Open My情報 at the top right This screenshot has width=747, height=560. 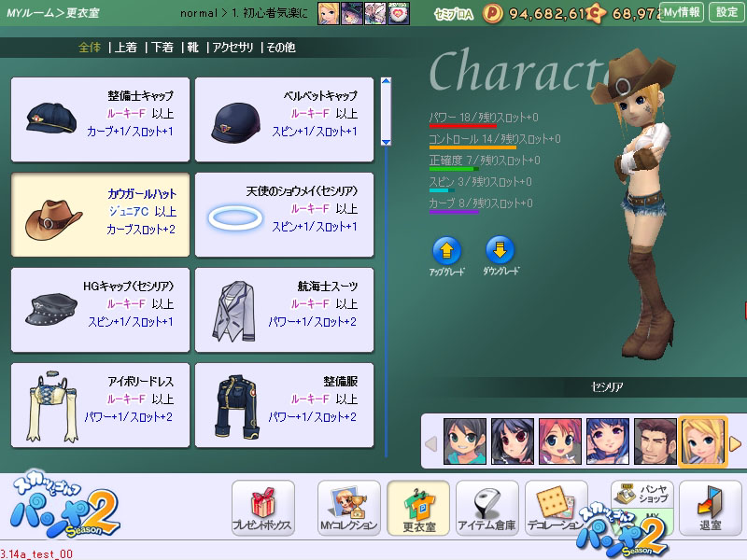click(x=681, y=12)
